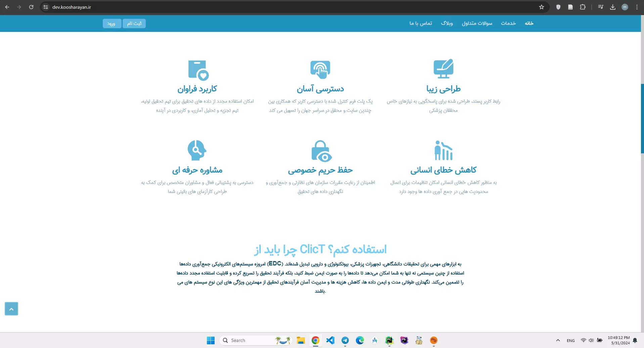Open File Explorer from taskbar
This screenshot has height=348, width=644.
(301, 340)
